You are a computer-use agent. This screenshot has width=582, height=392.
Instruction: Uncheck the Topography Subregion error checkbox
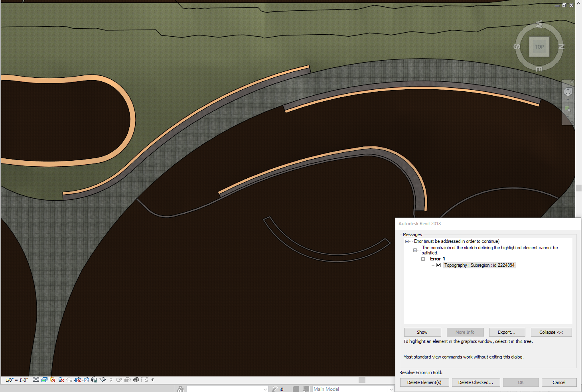pos(438,265)
